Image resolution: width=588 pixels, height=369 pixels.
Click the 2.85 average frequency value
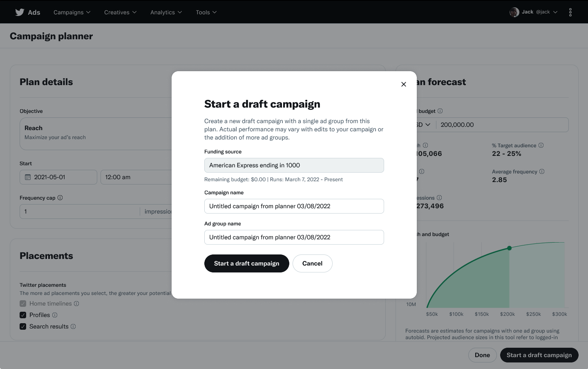499,180
